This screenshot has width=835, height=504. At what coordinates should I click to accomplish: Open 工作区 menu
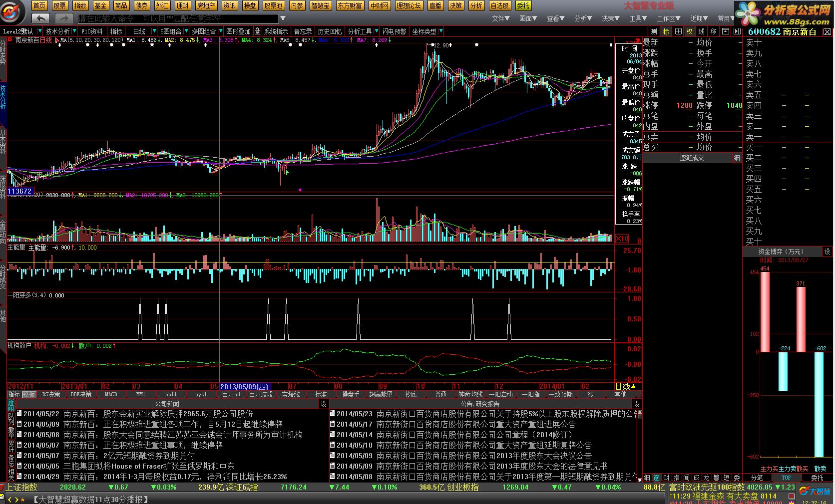668,18
